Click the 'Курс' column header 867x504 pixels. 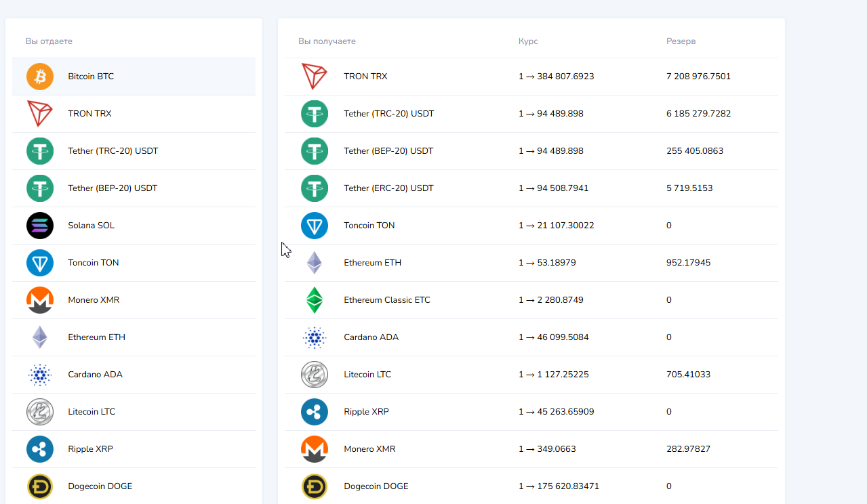point(528,41)
